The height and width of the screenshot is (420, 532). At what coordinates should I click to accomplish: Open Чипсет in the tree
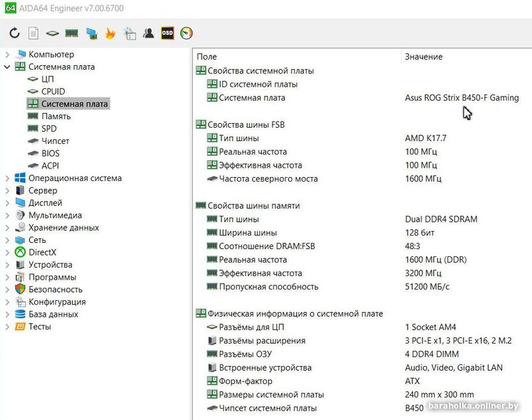tap(55, 141)
